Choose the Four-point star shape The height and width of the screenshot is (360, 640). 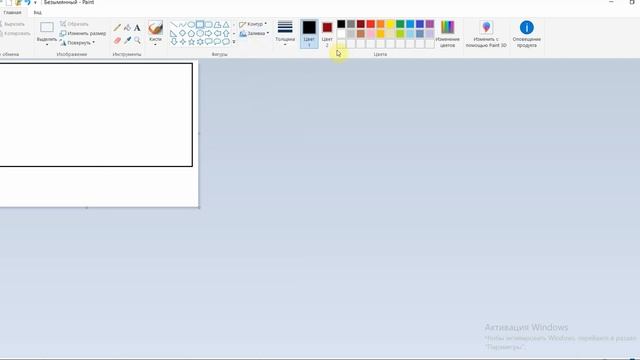click(182, 42)
